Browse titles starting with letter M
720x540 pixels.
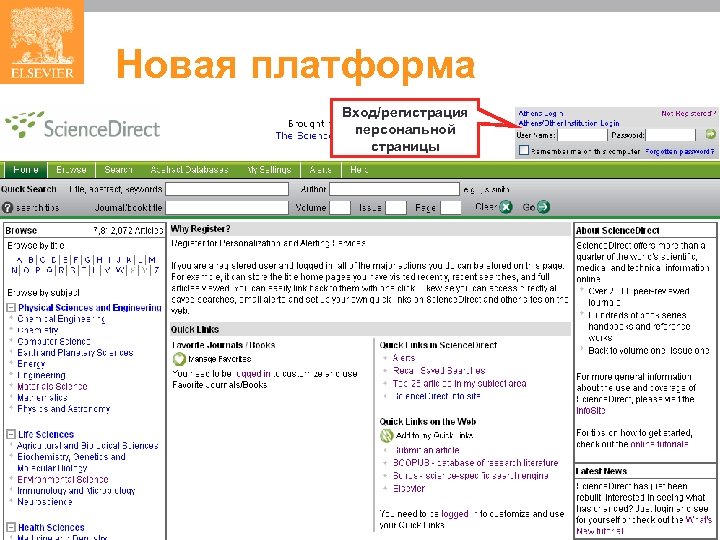tap(152, 260)
